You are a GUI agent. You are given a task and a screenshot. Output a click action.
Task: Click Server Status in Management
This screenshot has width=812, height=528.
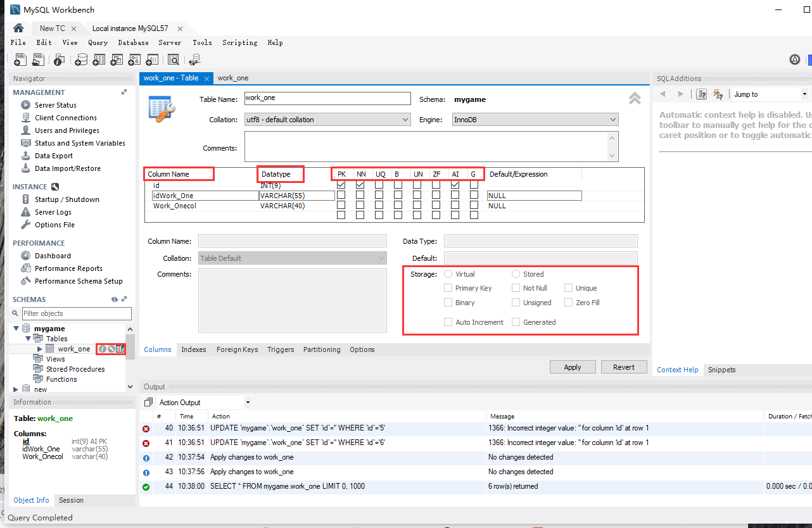pos(56,105)
